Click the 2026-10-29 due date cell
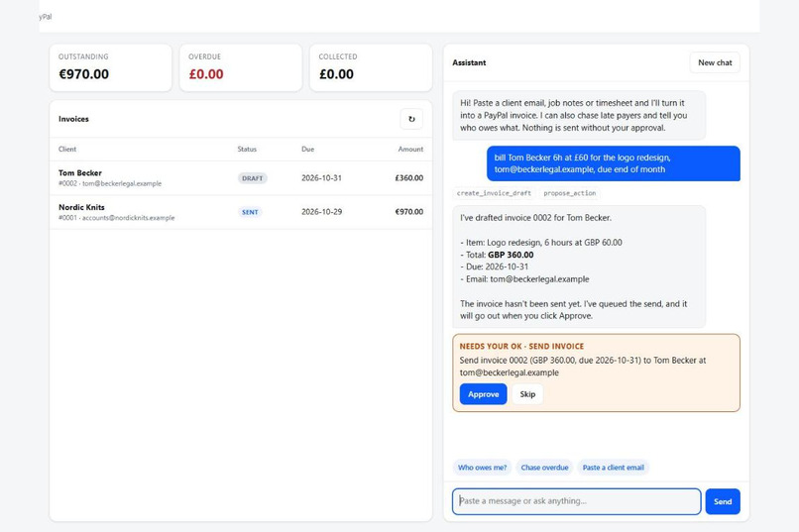 (x=321, y=212)
